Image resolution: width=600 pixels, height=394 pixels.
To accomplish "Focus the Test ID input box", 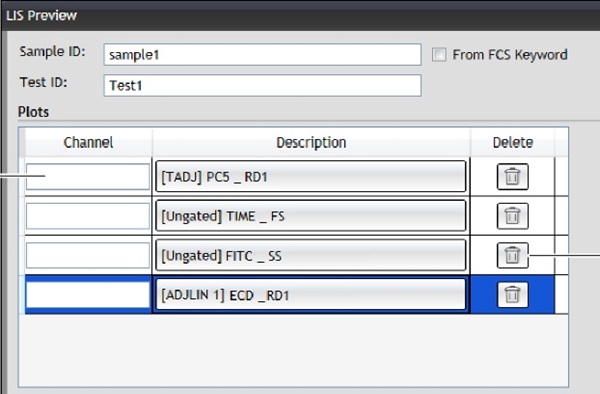I will click(262, 85).
